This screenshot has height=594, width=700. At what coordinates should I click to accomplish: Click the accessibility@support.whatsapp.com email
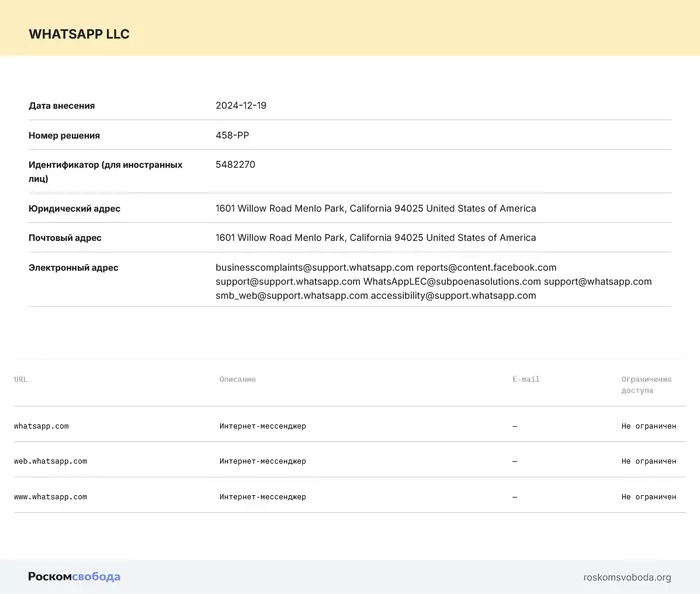(x=453, y=296)
